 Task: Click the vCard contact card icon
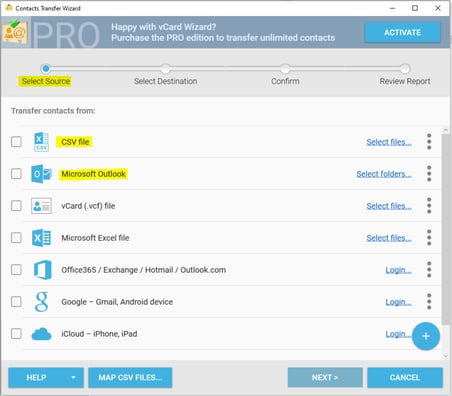pyautogui.click(x=41, y=206)
